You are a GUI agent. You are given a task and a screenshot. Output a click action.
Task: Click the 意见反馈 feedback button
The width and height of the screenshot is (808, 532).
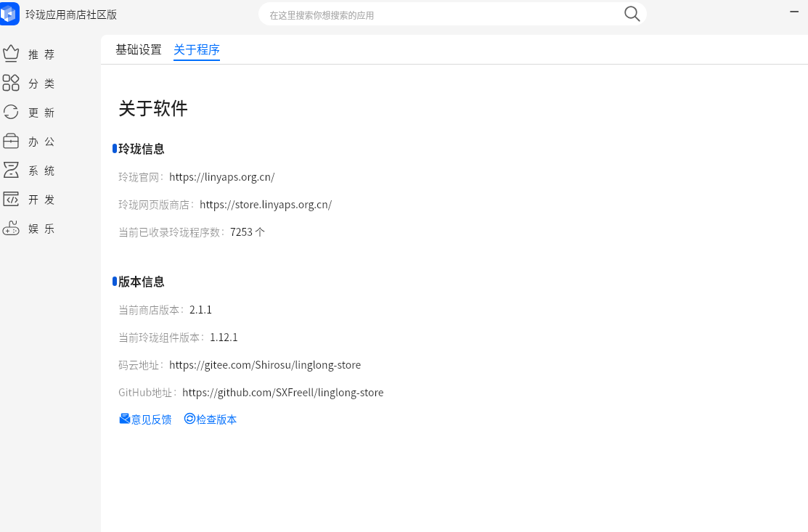[150, 419]
